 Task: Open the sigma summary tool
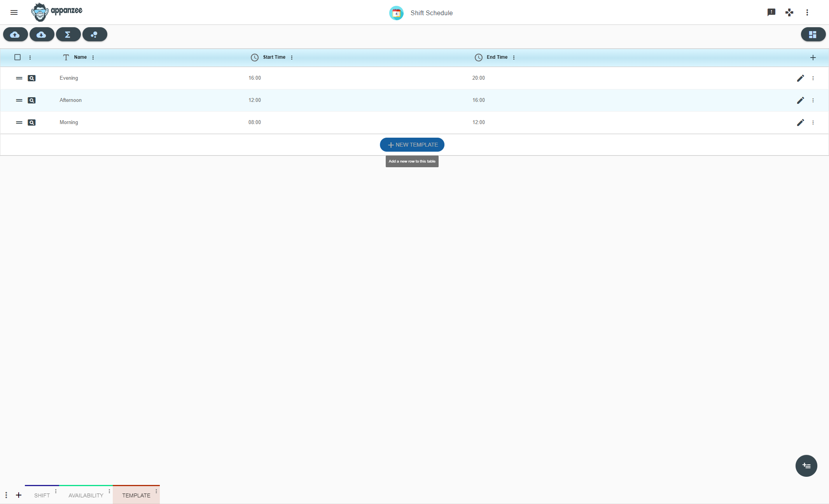(x=68, y=35)
